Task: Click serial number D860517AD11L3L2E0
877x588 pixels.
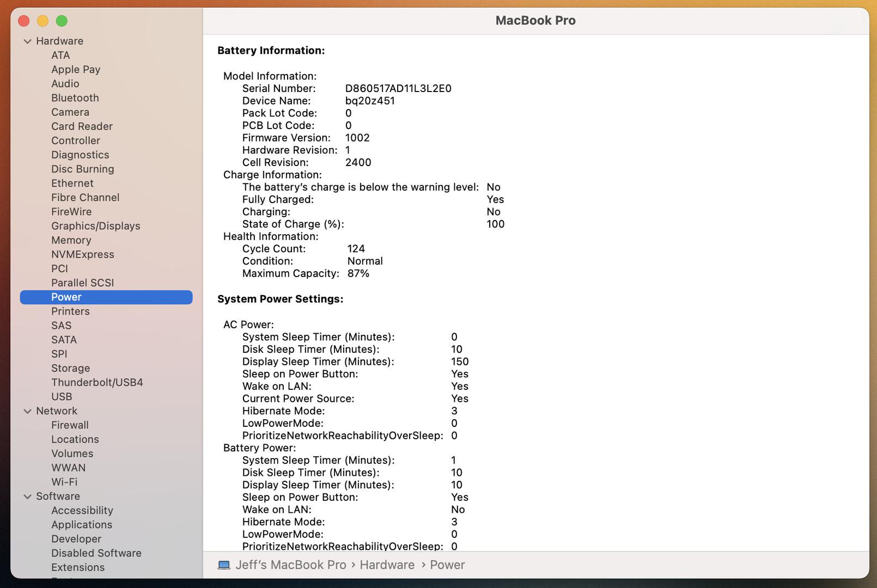Action: pos(398,88)
